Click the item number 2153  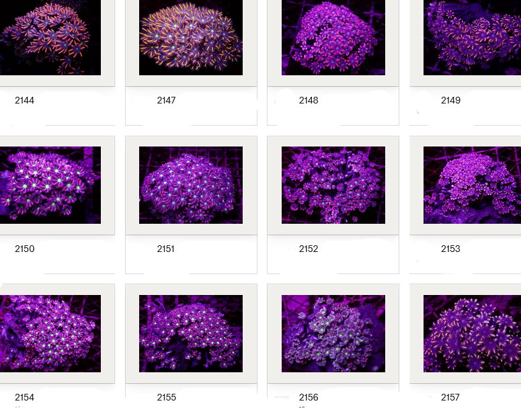click(450, 249)
